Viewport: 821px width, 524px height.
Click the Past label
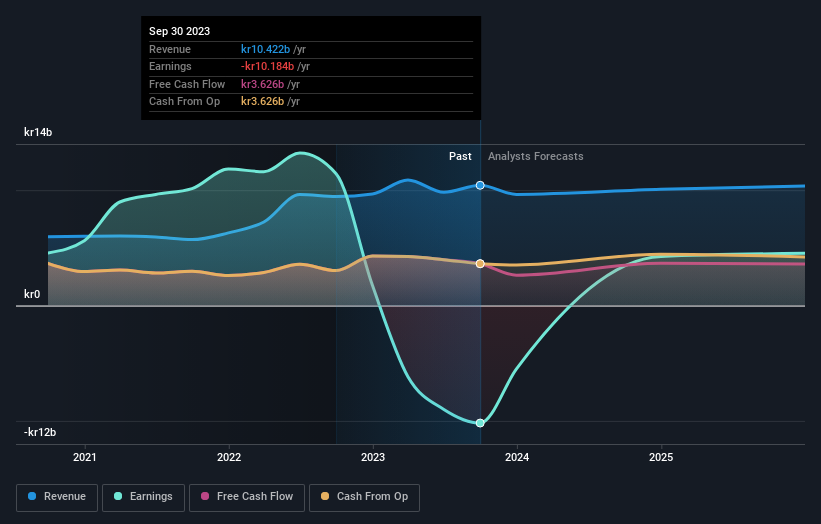click(x=460, y=156)
